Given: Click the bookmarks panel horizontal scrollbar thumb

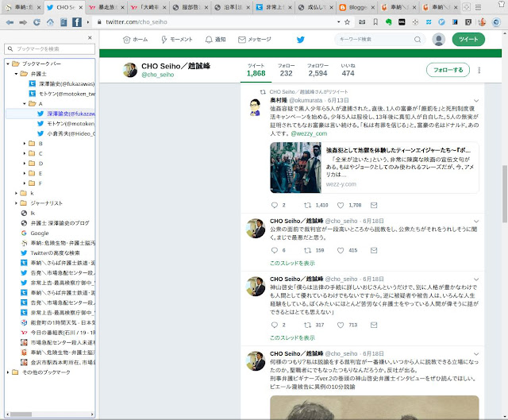Looking at the screenshot, I should point(21,414).
